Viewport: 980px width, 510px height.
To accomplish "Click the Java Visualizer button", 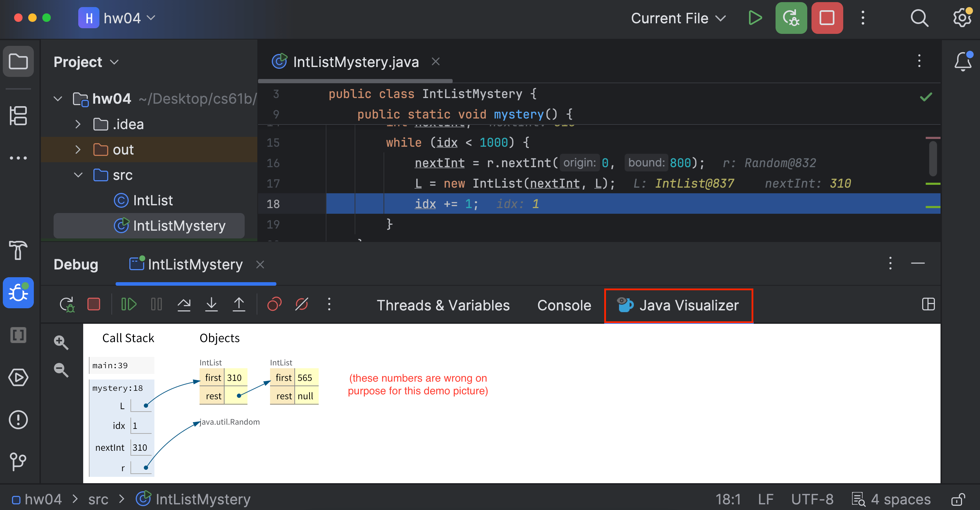I will pyautogui.click(x=678, y=305).
